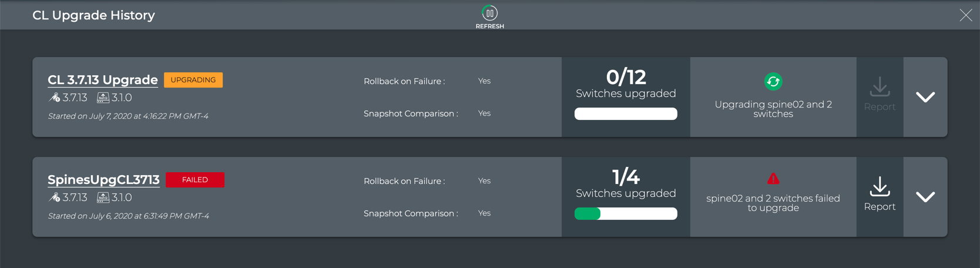Pause the auto-refresh timer icon
The height and width of the screenshot is (268, 980).
pos(489,13)
